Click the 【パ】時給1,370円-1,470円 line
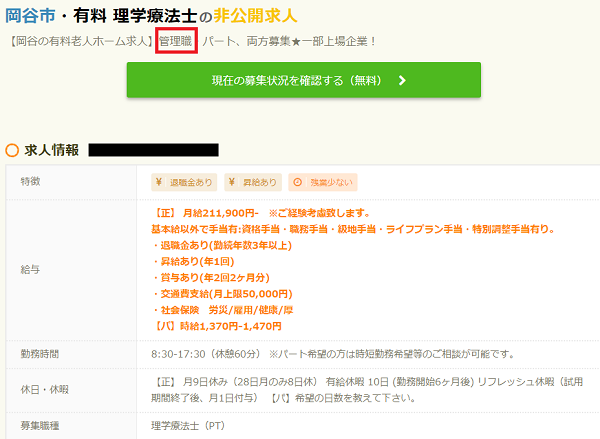Screen dimensions: 600x439 (x=217, y=326)
